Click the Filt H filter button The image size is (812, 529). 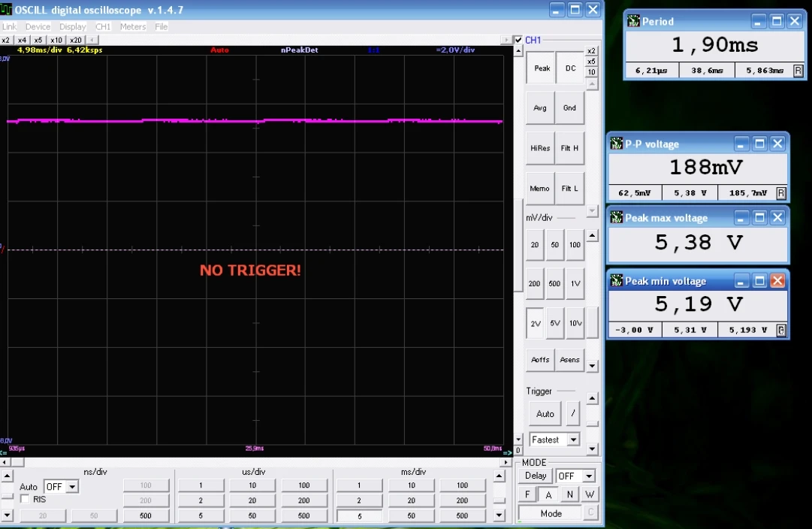click(569, 149)
